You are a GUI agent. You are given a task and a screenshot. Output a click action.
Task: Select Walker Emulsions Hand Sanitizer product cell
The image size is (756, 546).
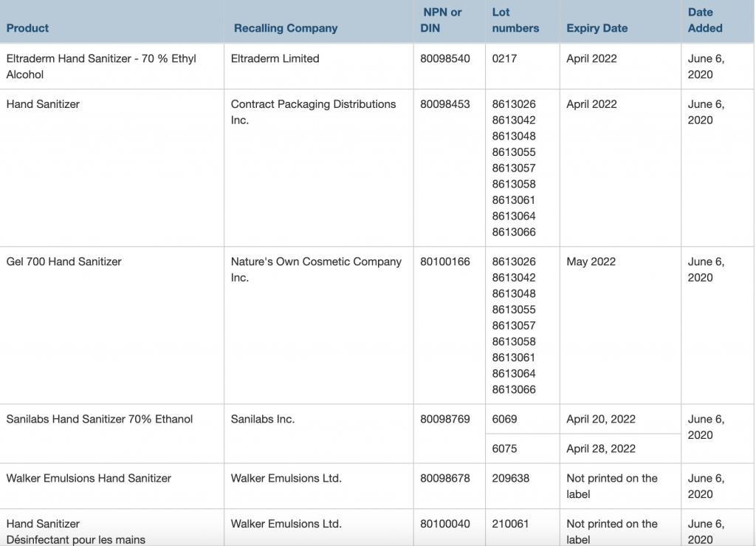pyautogui.click(x=89, y=478)
